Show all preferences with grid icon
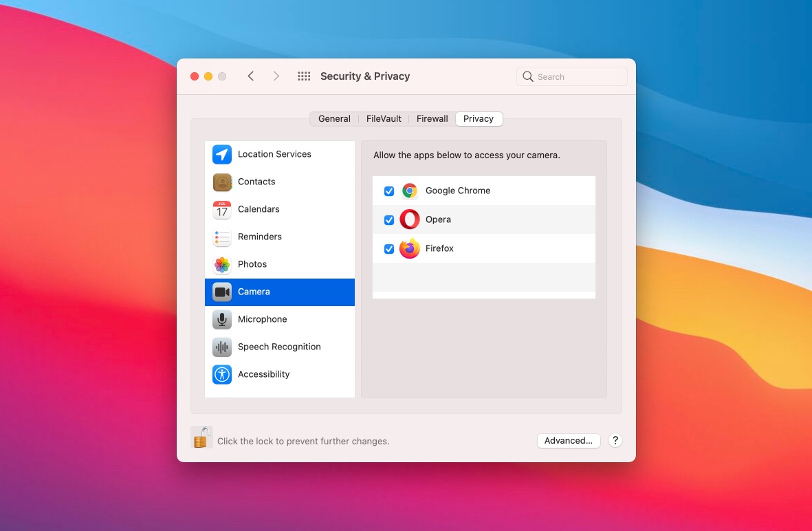Viewport: 812px width, 531px height. point(304,76)
